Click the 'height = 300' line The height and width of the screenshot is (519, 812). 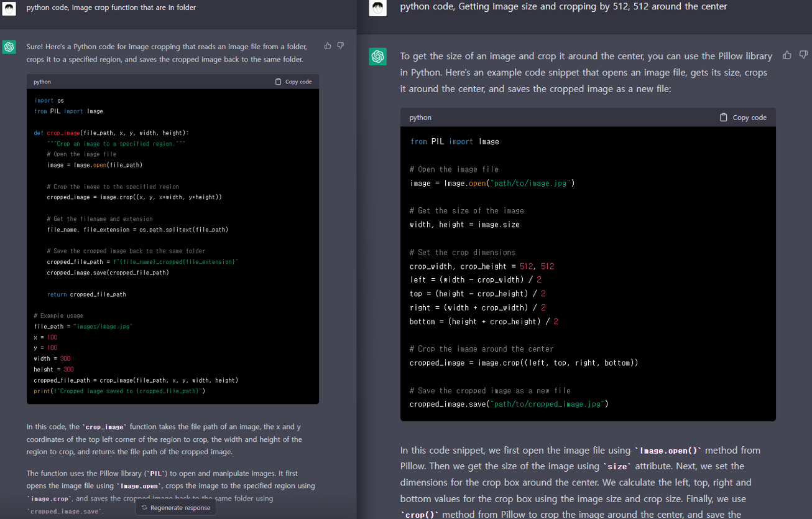click(54, 370)
